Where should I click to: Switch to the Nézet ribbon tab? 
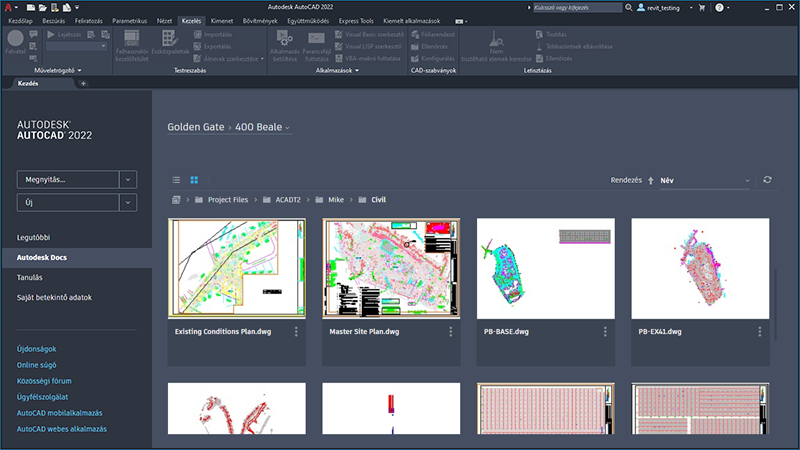tap(164, 21)
